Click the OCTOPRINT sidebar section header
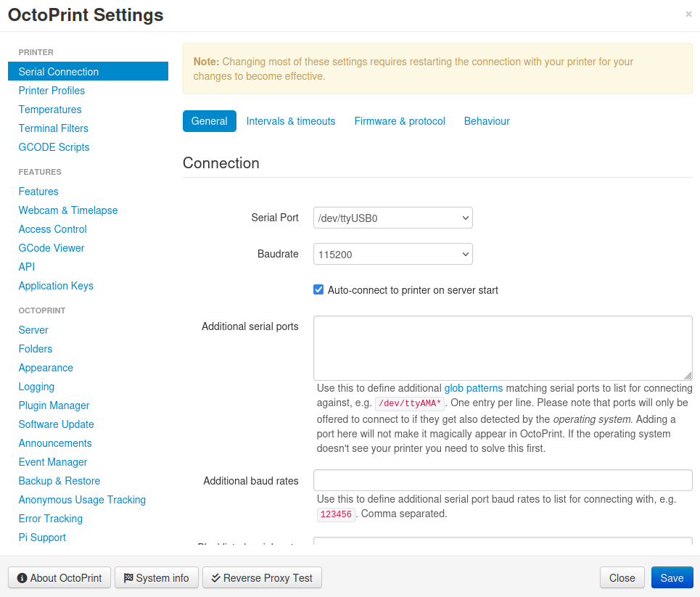The width and height of the screenshot is (700, 597). click(42, 310)
